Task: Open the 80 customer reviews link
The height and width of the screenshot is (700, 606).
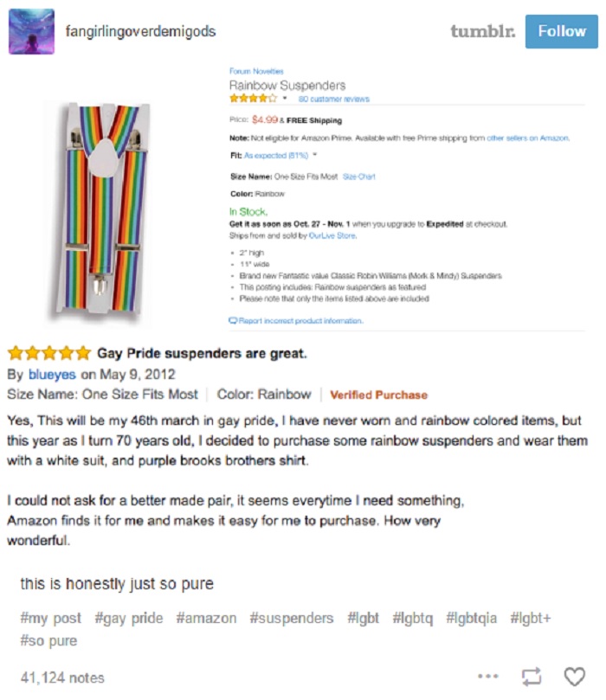Action: (333, 100)
